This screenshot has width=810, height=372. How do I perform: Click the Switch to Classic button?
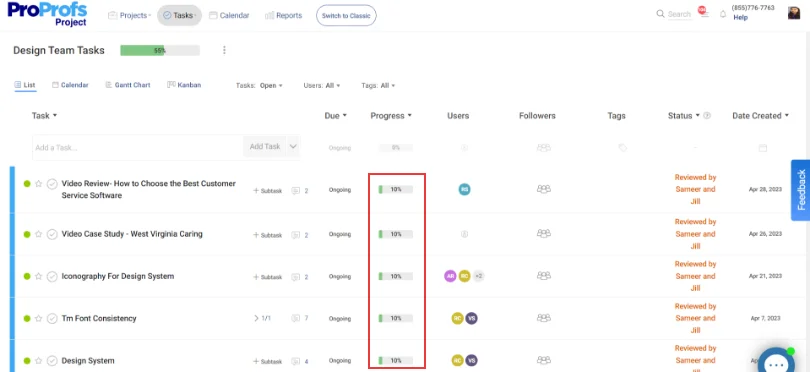coord(346,16)
